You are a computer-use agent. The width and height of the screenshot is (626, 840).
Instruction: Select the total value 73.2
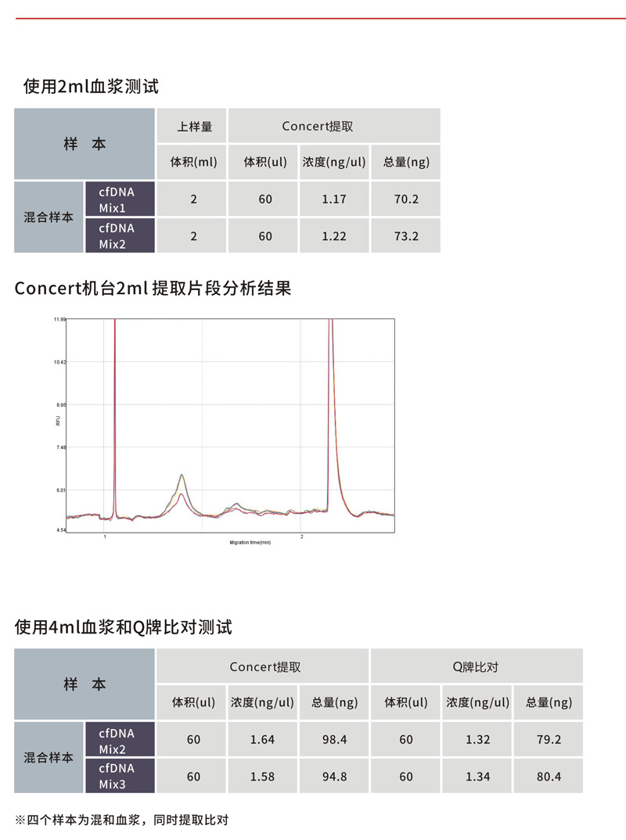[x=405, y=235]
